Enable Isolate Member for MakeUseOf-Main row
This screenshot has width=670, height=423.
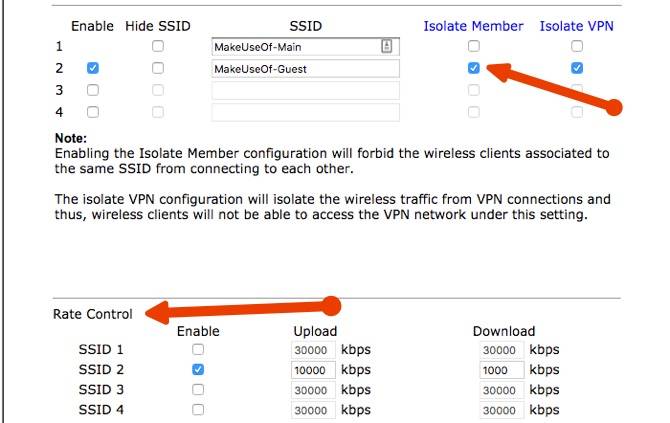point(474,47)
